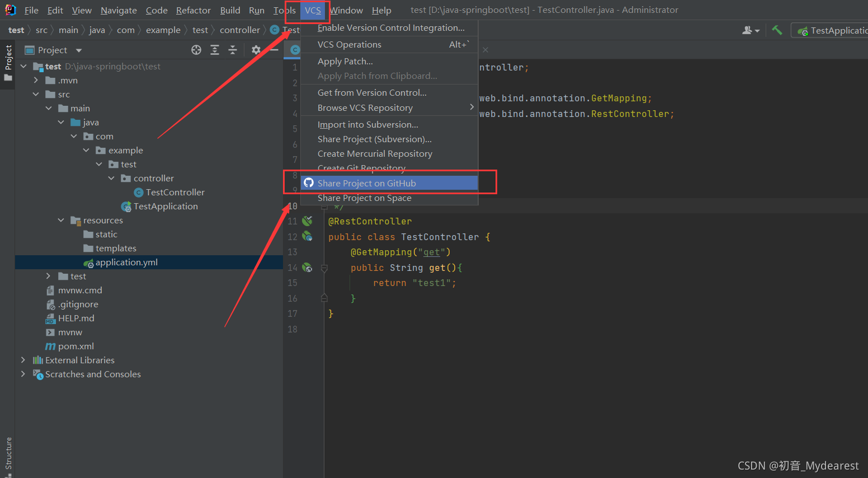Screen dimensions: 868x478
Task: Open the Navigate menu
Action: pyautogui.click(x=119, y=10)
